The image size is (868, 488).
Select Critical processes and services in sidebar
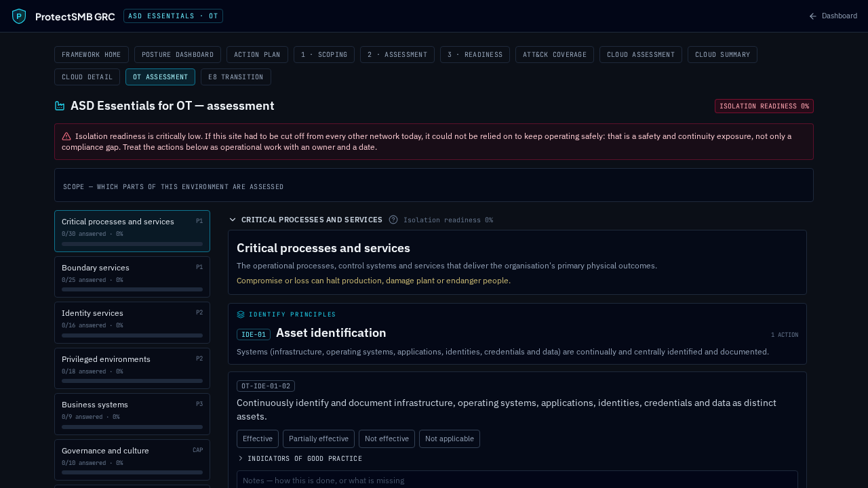coord(132,231)
